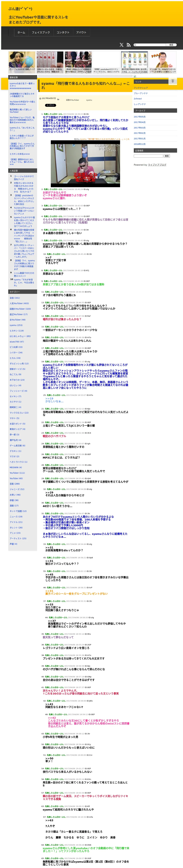Open the blog title ぶん速 link
The height and width of the screenshot is (868, 183).
pos(20,9)
